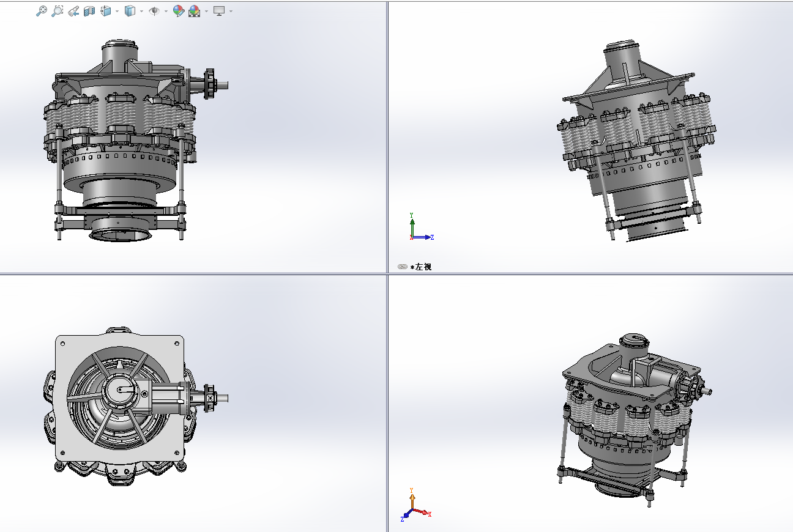Return to the Previous View
Screen dimensions: 793x532
[73, 11]
